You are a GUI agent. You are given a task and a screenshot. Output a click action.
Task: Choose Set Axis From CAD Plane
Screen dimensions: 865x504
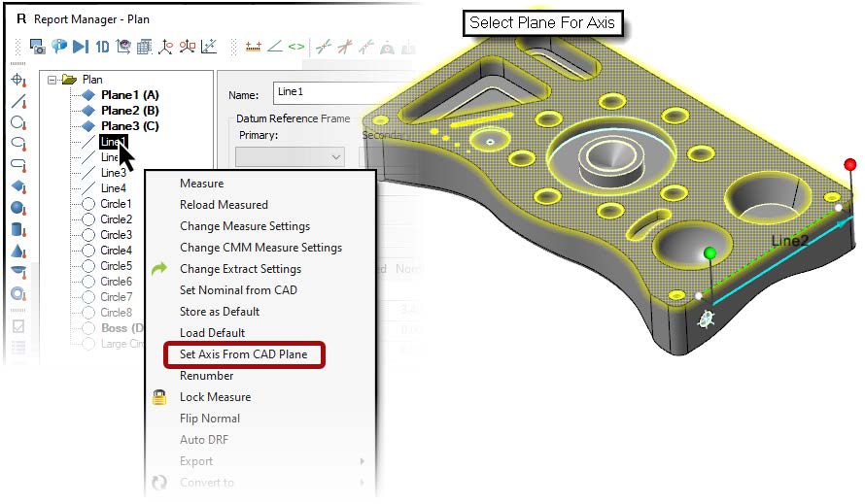coord(244,354)
